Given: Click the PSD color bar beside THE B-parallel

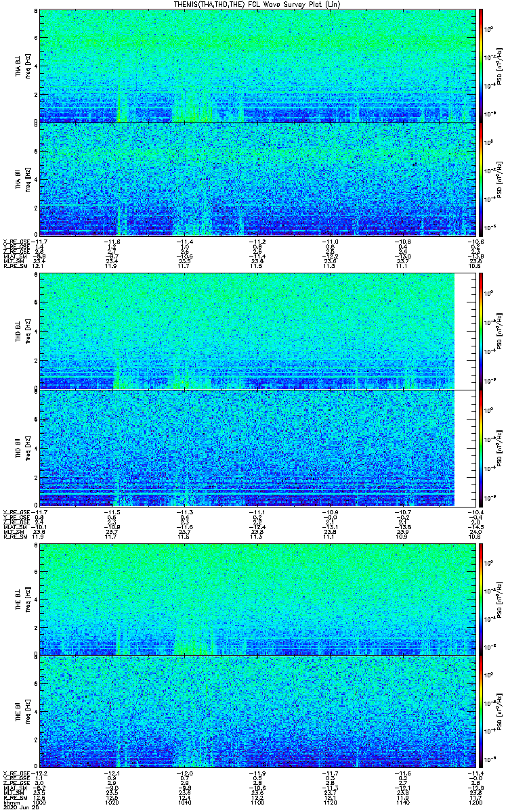Looking at the screenshot, I should click(x=482, y=713).
